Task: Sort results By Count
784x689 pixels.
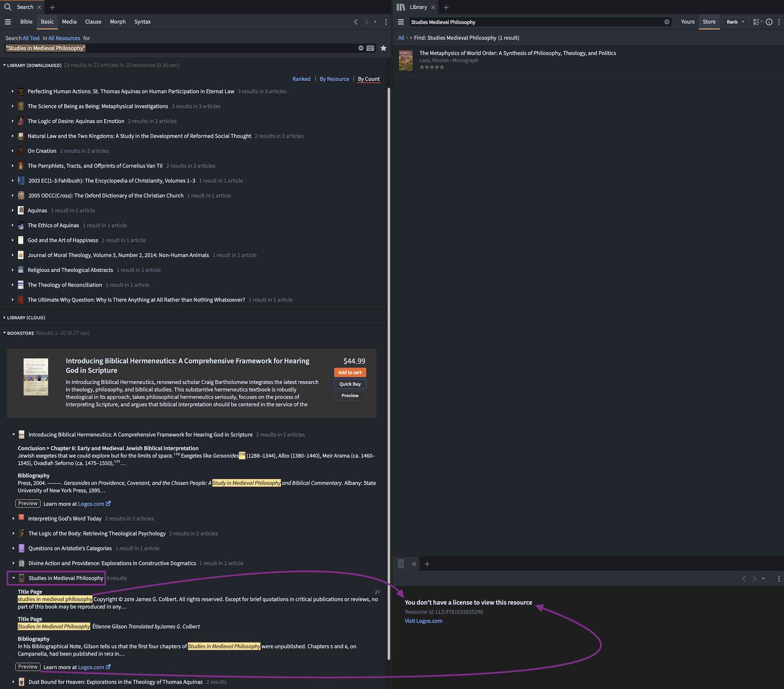Action: 369,79
